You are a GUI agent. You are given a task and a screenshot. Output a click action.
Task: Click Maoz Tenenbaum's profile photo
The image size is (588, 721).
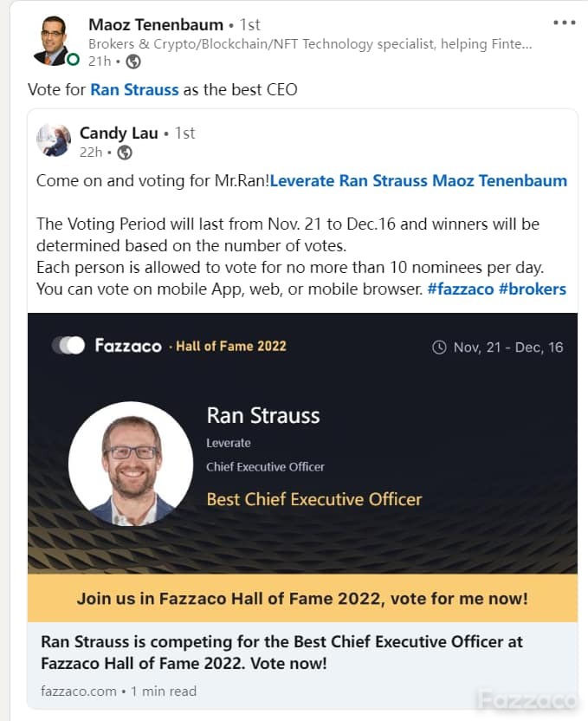click(53, 41)
